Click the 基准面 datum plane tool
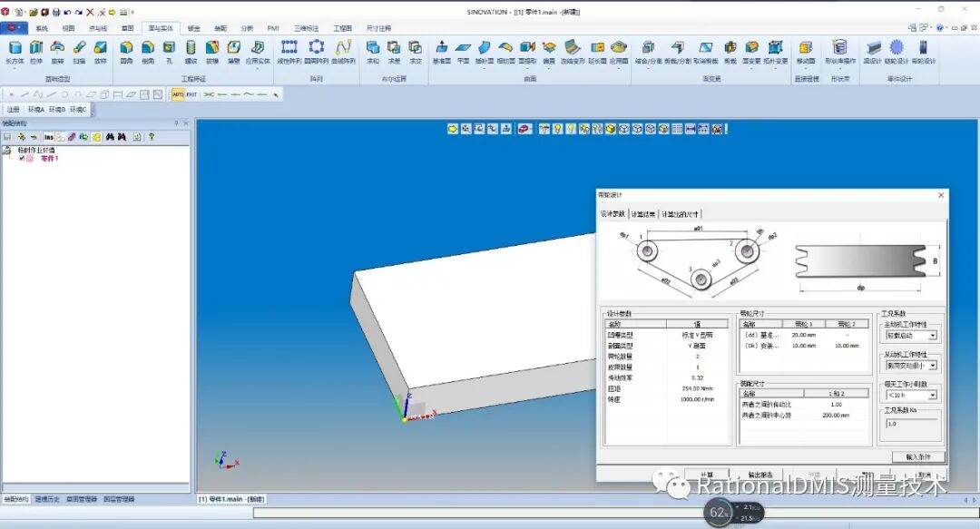The width and height of the screenshot is (980, 529). point(441,52)
